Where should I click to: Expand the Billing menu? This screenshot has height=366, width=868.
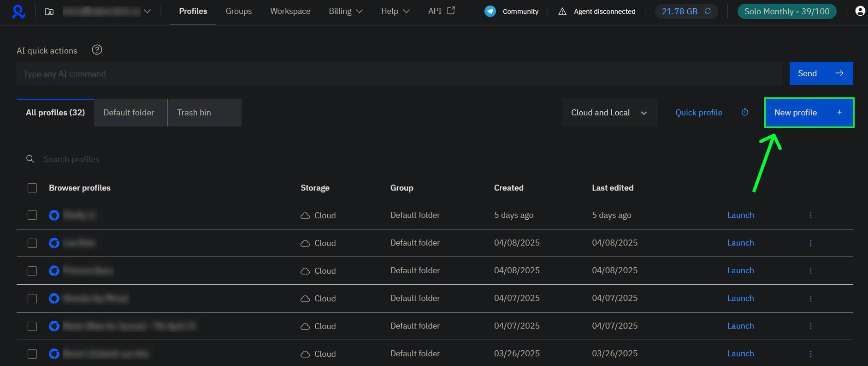pyautogui.click(x=346, y=11)
